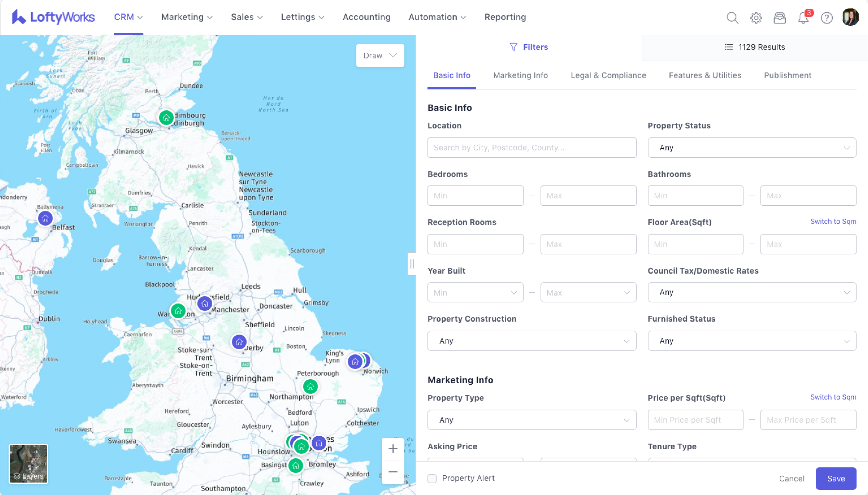
Task: Open the search magnifier icon
Action: 732,17
